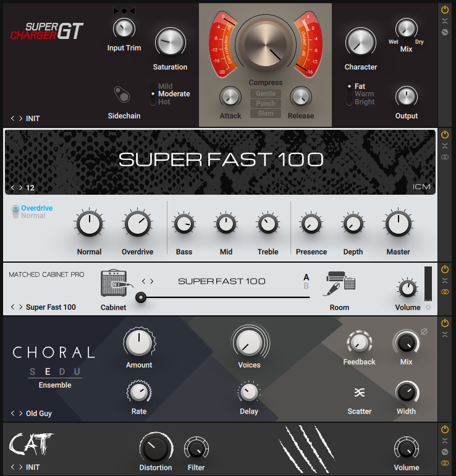This screenshot has width=456, height=476.
Task: Select Choral mode U
Action: click(77, 372)
